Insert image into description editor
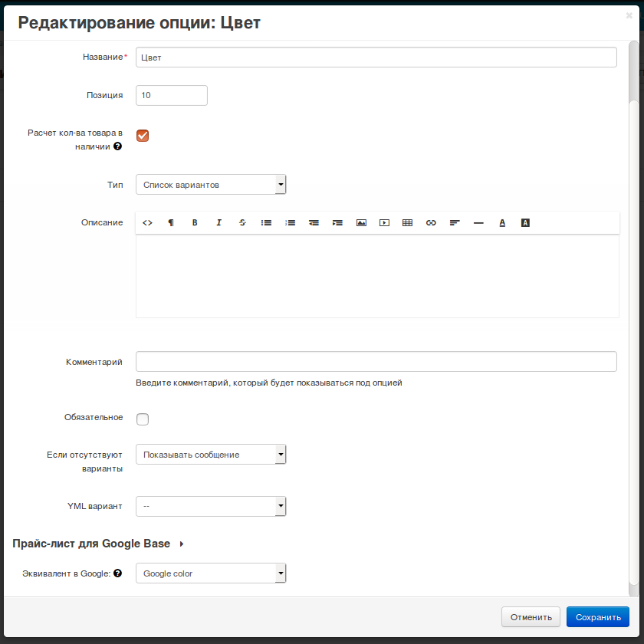This screenshot has width=644, height=644. pos(361,222)
